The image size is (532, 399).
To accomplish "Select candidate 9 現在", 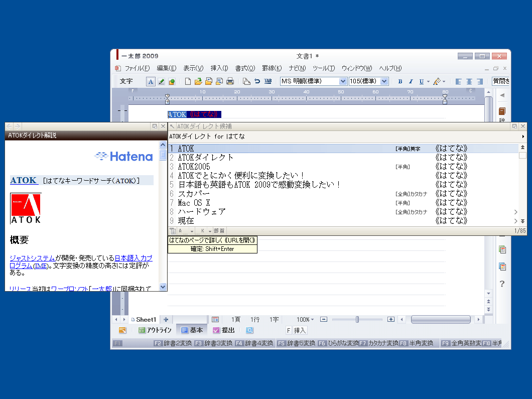I will [343, 221].
